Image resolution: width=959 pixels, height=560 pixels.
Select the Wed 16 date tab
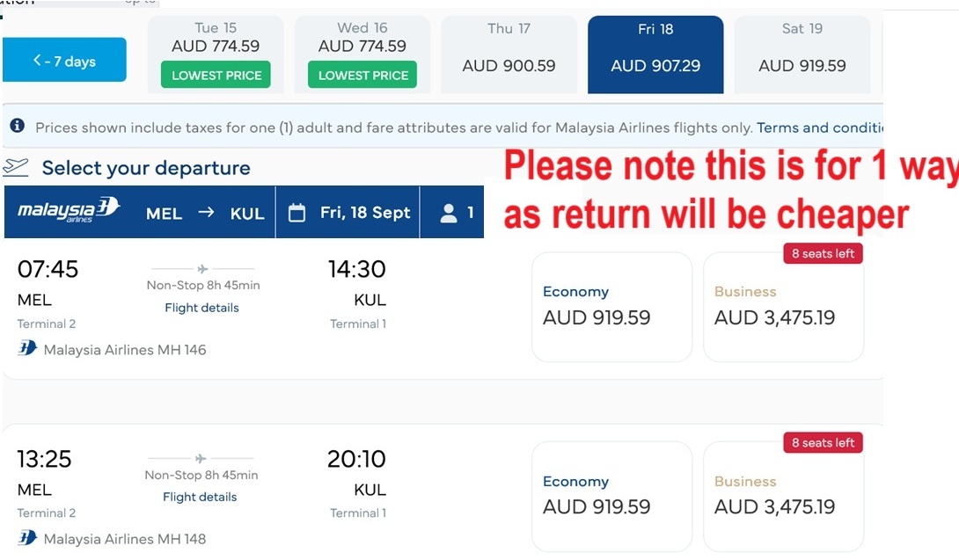[362, 54]
